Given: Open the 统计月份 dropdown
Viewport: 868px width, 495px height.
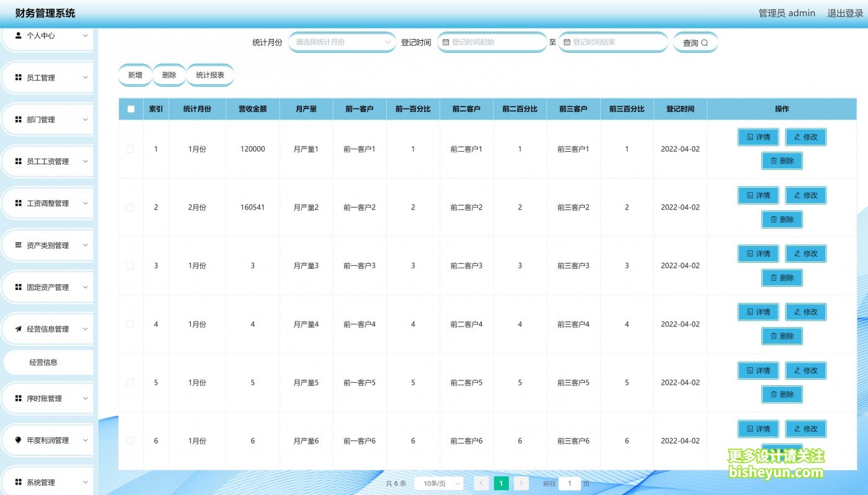Looking at the screenshot, I should (342, 43).
